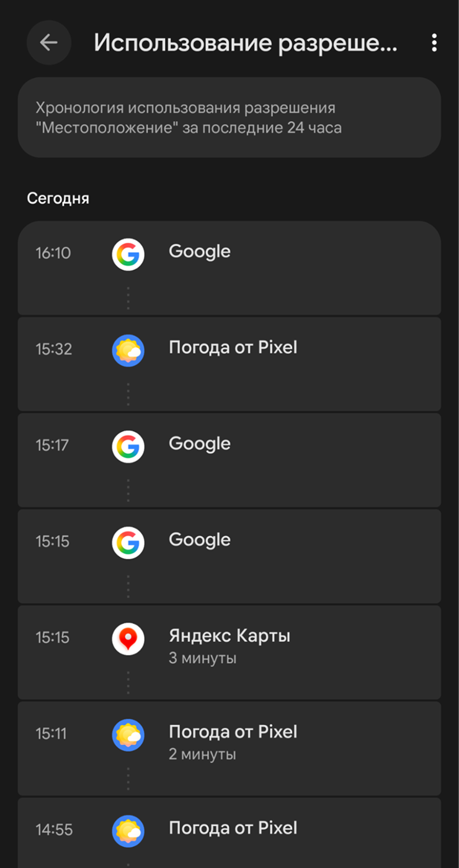This screenshot has height=868, width=459.
Task: Open the three-dot overflow menu
Action: tap(434, 42)
